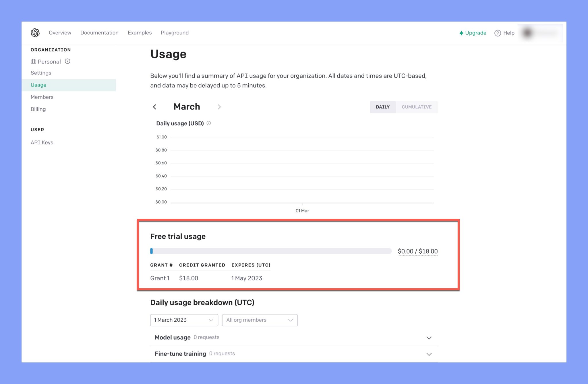Click the free trial usage progress bar
Viewport: 588px width, 384px height.
pos(271,251)
